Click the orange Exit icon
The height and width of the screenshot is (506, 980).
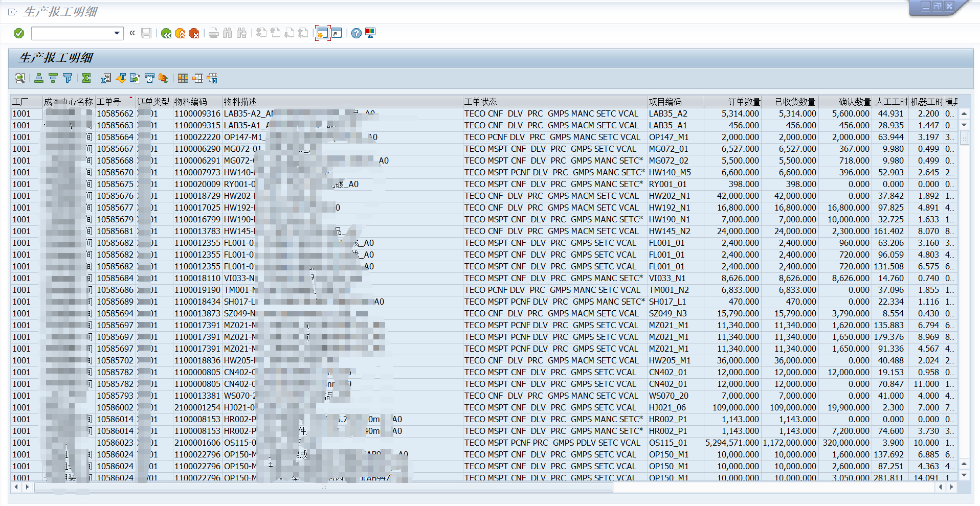click(180, 33)
